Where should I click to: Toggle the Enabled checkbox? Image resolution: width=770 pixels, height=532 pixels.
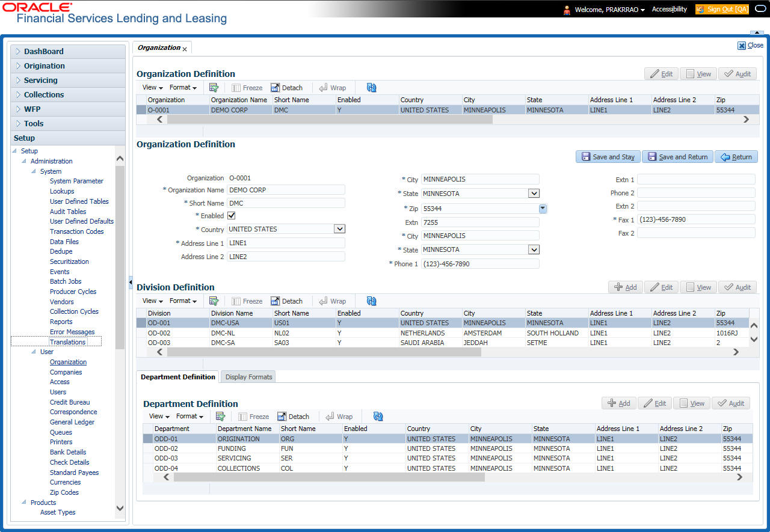232,216
